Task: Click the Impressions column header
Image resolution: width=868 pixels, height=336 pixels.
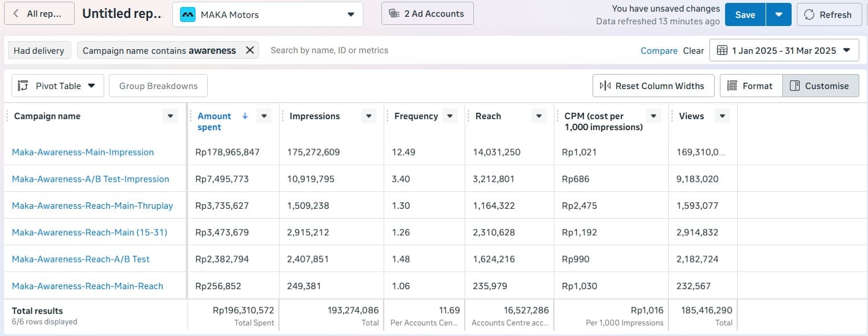Action: [x=315, y=116]
